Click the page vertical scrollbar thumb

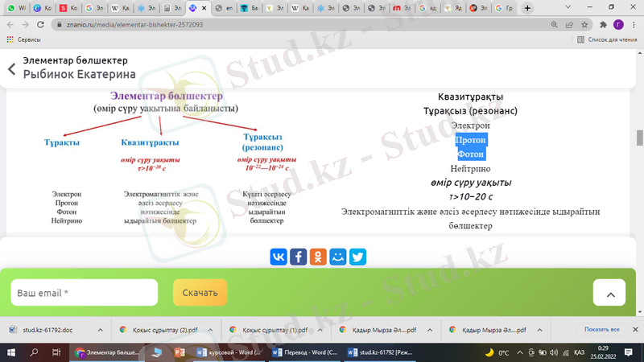click(639, 138)
